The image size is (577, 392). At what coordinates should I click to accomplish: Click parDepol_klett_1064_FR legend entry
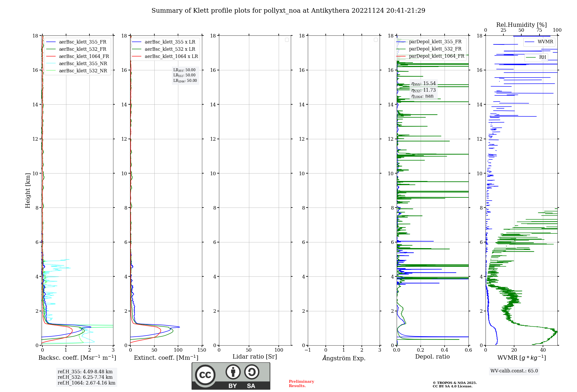click(430, 56)
